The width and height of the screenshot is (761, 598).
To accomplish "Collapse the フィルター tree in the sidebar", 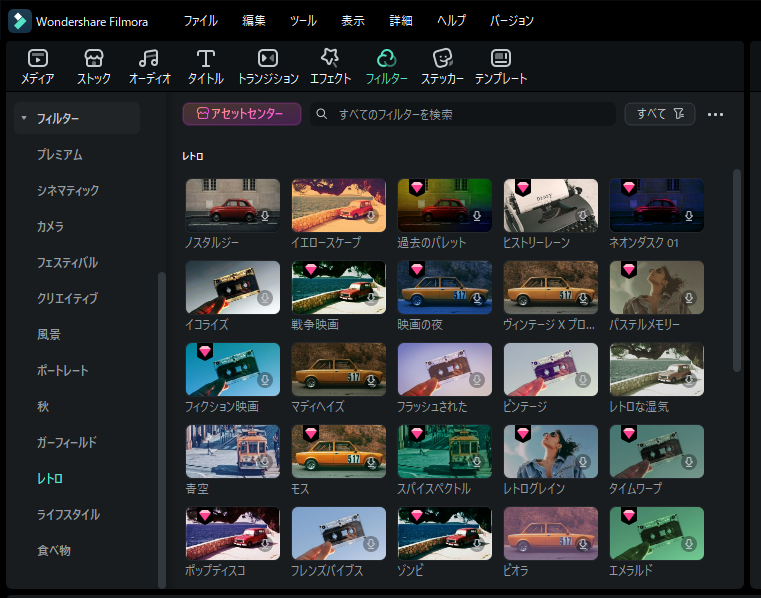I will click(x=24, y=119).
